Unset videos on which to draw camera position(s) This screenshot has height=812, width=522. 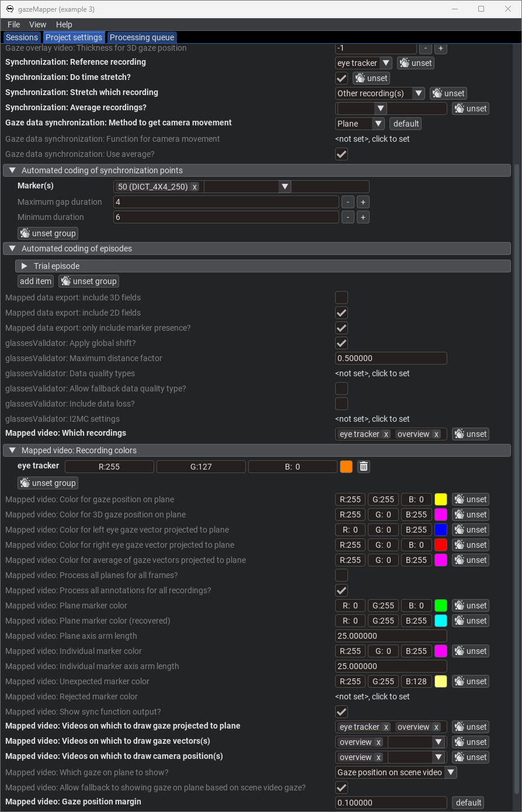tap(470, 757)
